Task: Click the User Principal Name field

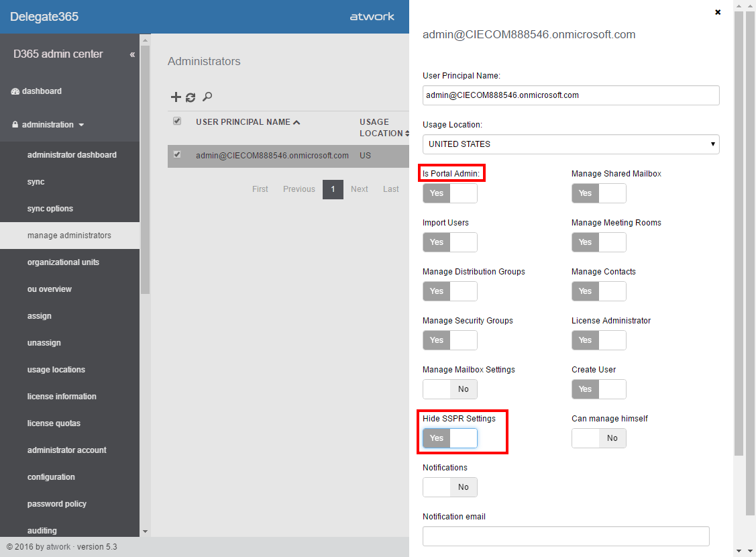Action: pos(571,95)
